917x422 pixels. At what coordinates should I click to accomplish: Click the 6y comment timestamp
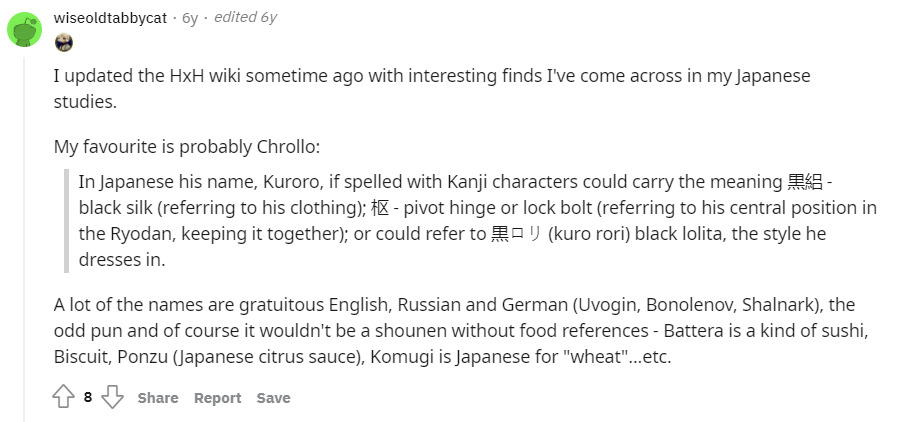click(190, 18)
